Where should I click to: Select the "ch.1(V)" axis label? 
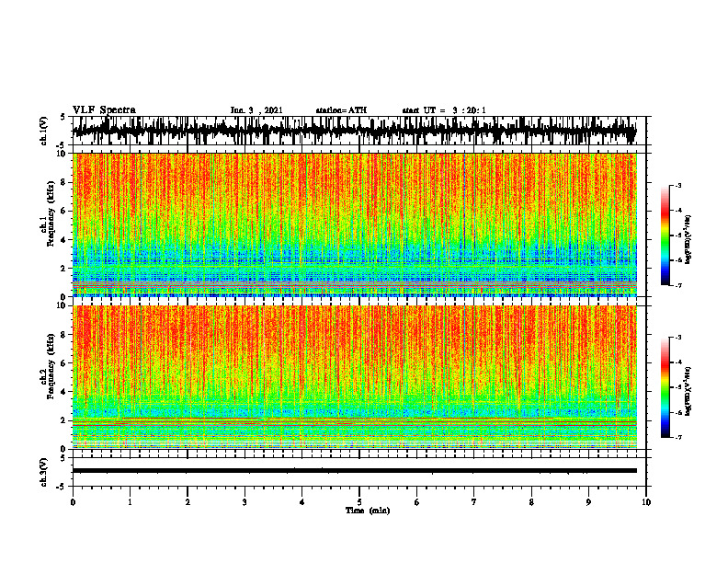(44, 131)
